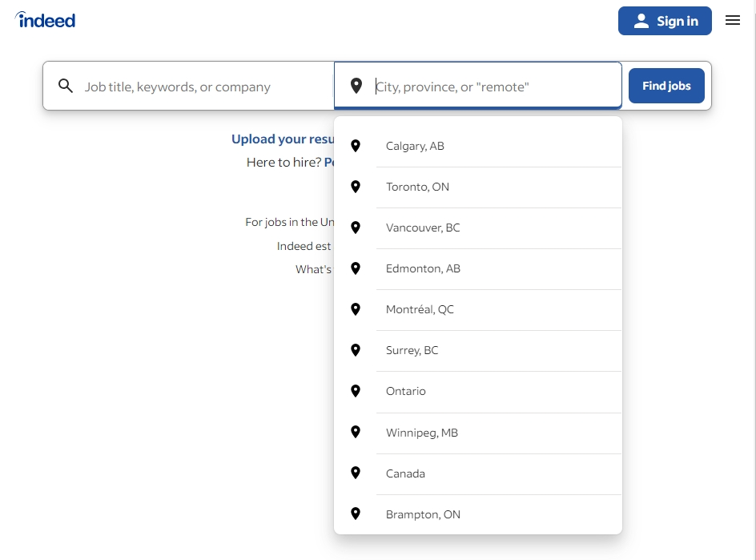This screenshot has height=560, width=756.
Task: Click the location pin in the search field
Action: click(356, 87)
